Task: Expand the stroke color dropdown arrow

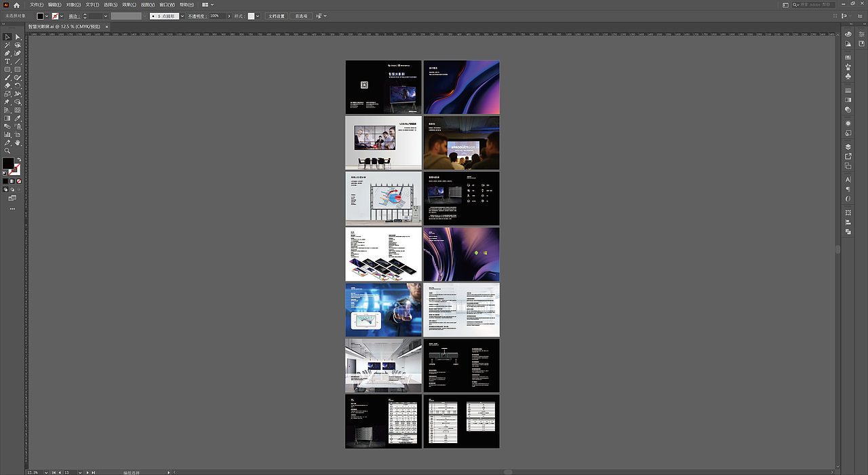Action: click(x=62, y=16)
